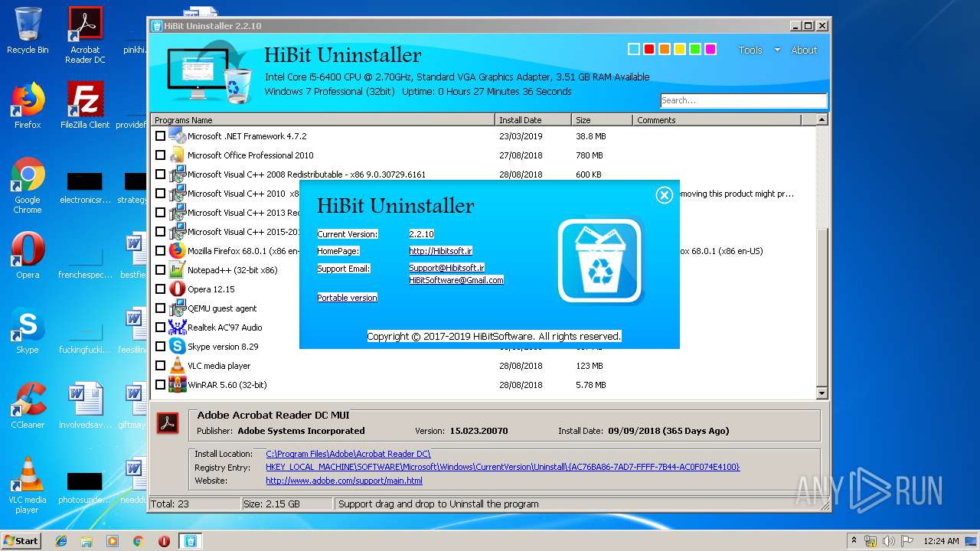Open Internet Explorer from the taskbar

click(x=61, y=541)
